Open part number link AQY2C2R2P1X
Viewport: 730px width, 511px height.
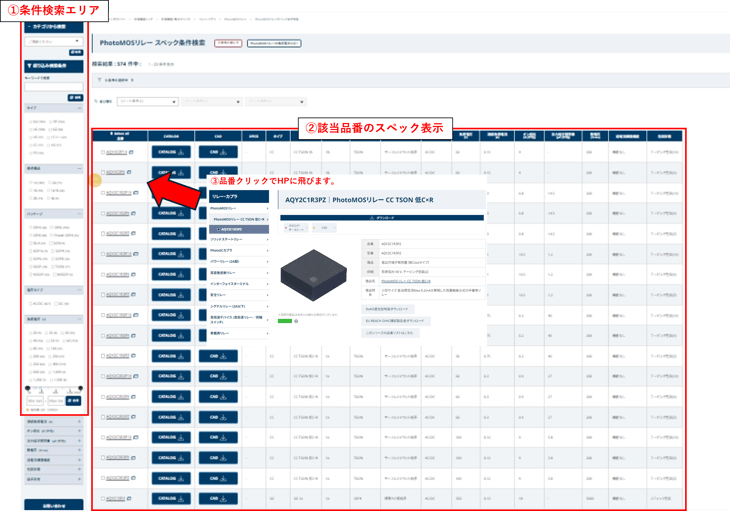click(x=119, y=376)
